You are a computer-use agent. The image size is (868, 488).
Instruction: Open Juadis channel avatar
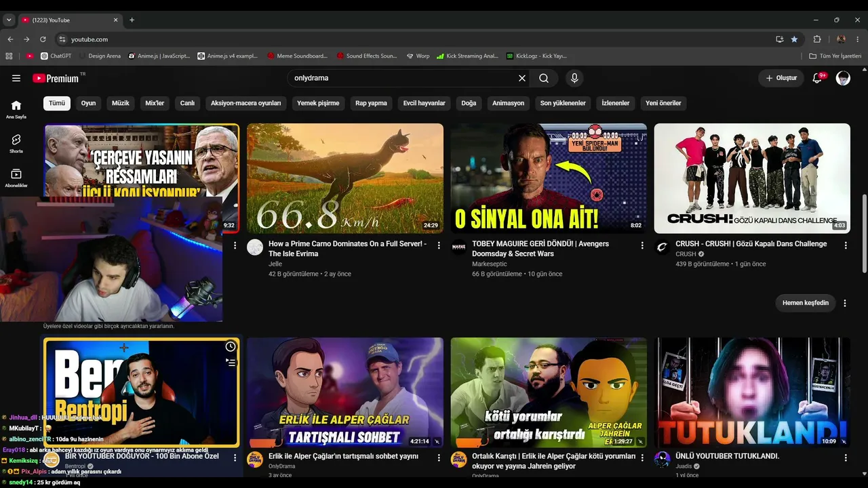pos(662,460)
